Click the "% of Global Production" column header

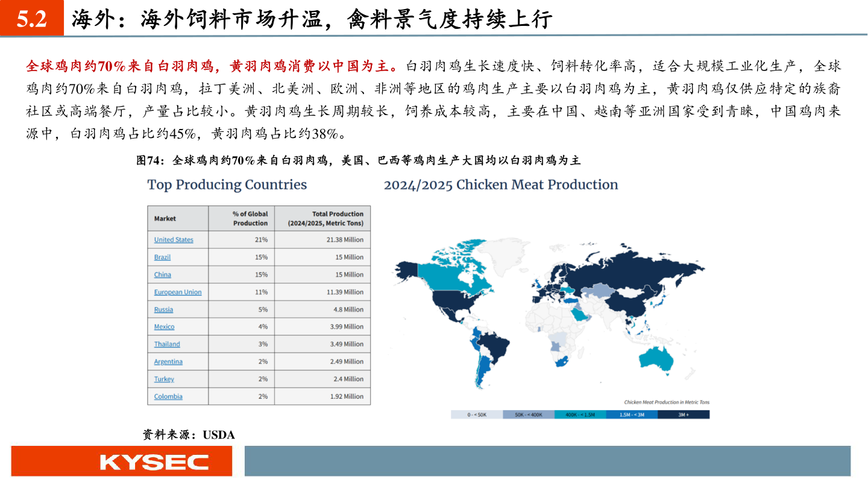[242, 219]
